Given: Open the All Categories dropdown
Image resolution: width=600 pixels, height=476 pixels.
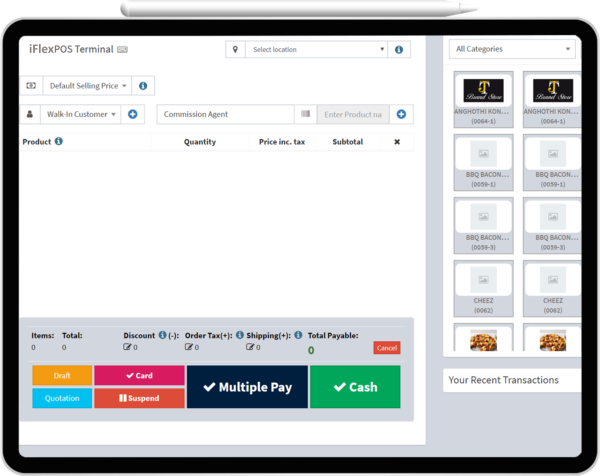Looking at the screenshot, I should [x=512, y=49].
